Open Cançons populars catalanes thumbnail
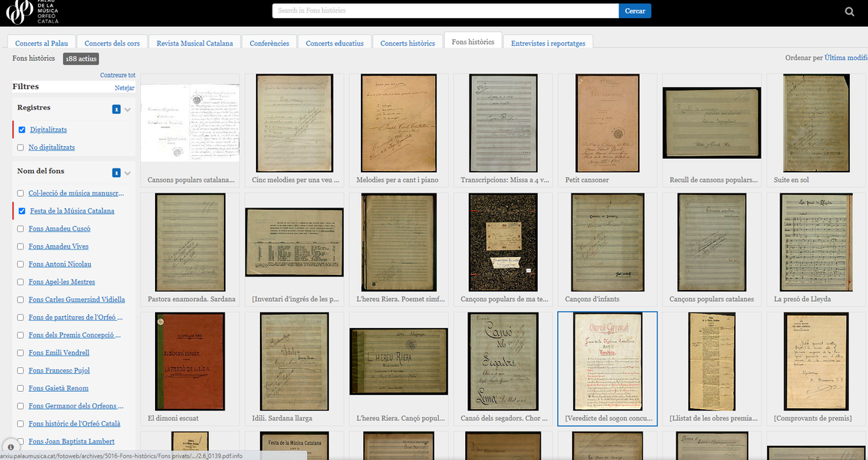Viewport: 868px width, 460px height. point(712,242)
